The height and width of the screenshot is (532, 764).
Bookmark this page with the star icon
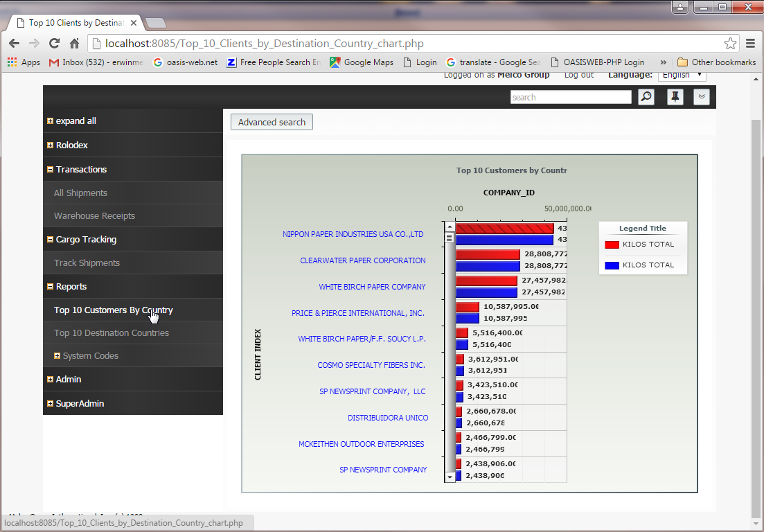730,44
